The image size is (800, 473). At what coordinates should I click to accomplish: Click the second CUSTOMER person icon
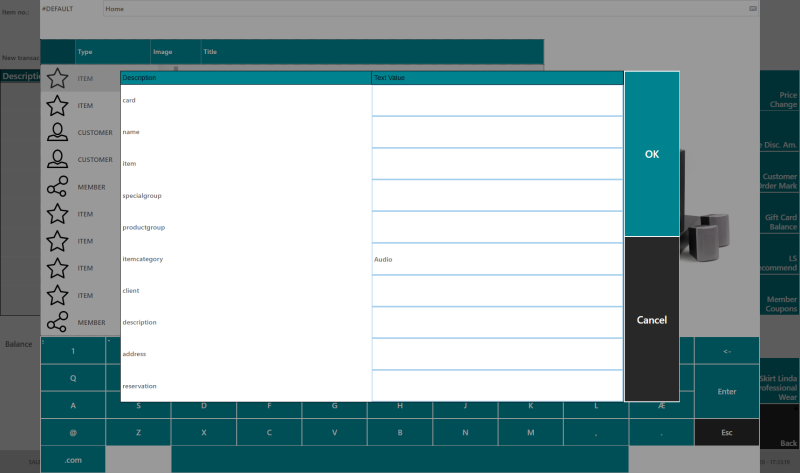point(58,159)
